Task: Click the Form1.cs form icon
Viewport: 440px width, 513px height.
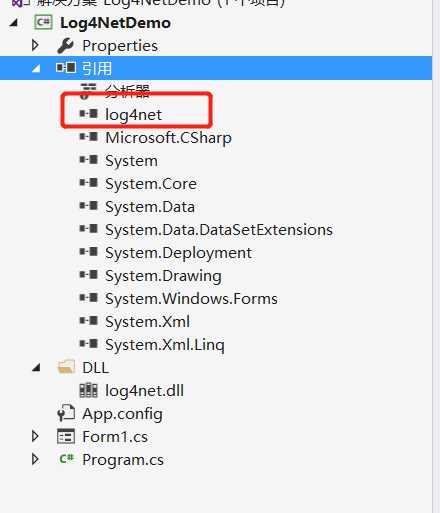Action: tap(66, 436)
